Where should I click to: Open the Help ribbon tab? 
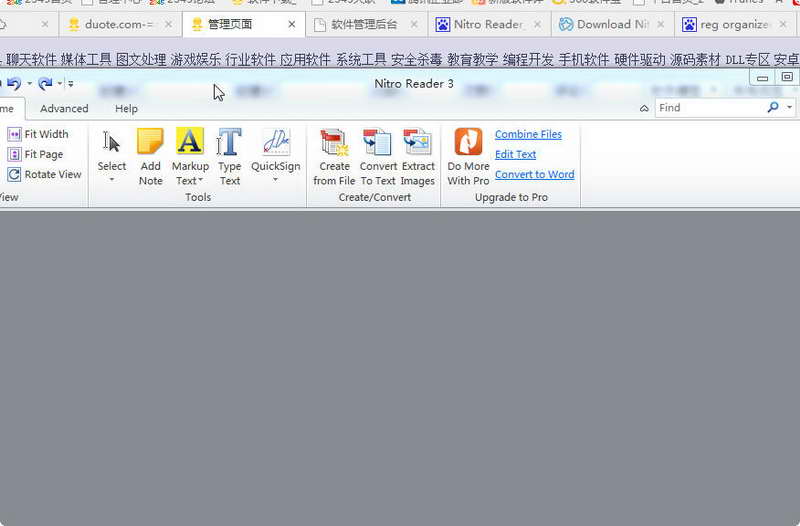(x=127, y=109)
